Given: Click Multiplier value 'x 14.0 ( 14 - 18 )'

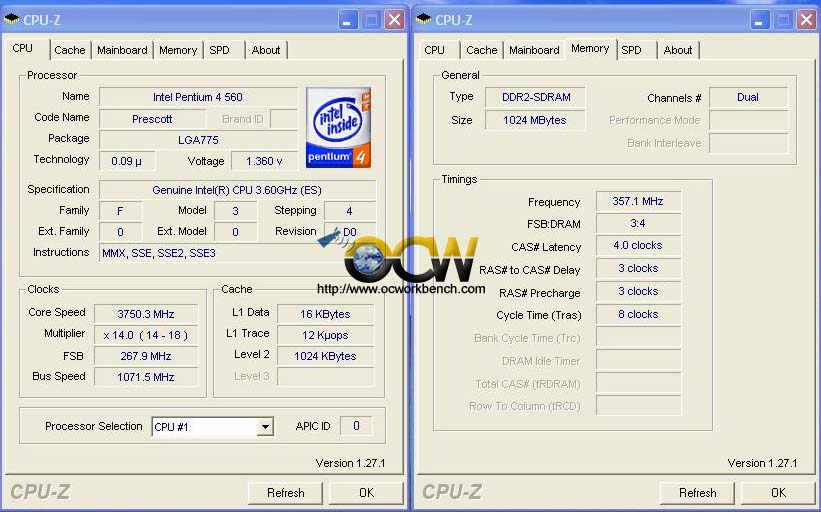Looking at the screenshot, I should pos(146,335).
